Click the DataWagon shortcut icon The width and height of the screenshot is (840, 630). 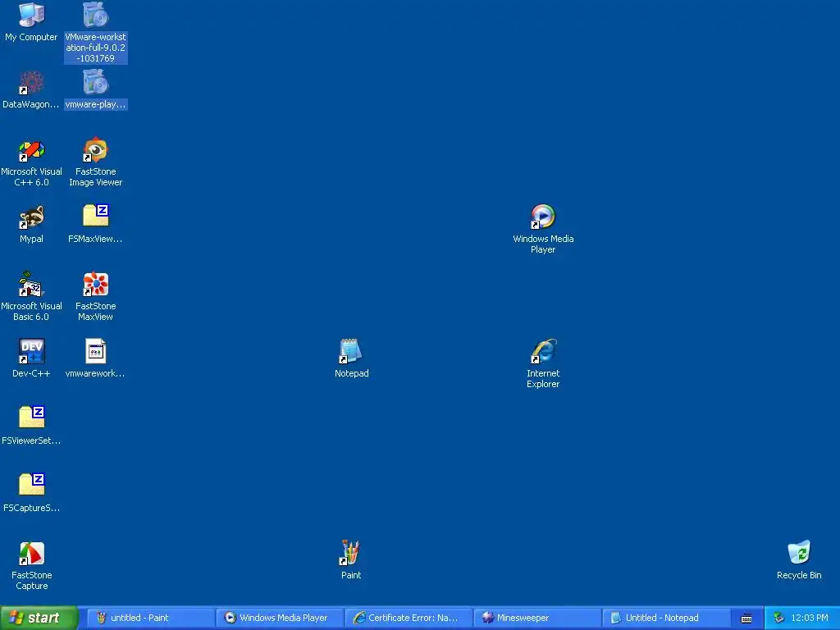coord(32,83)
